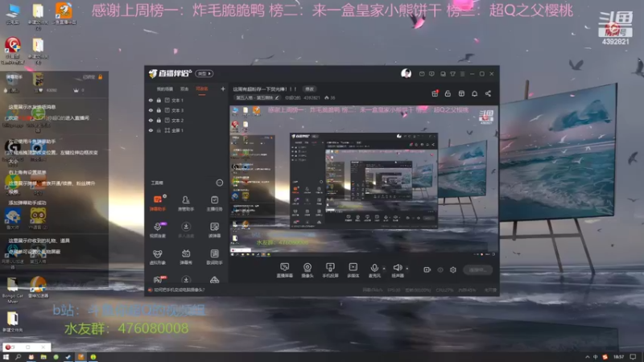
Task: Mute the 扬声器 speaker
Action: click(397, 270)
